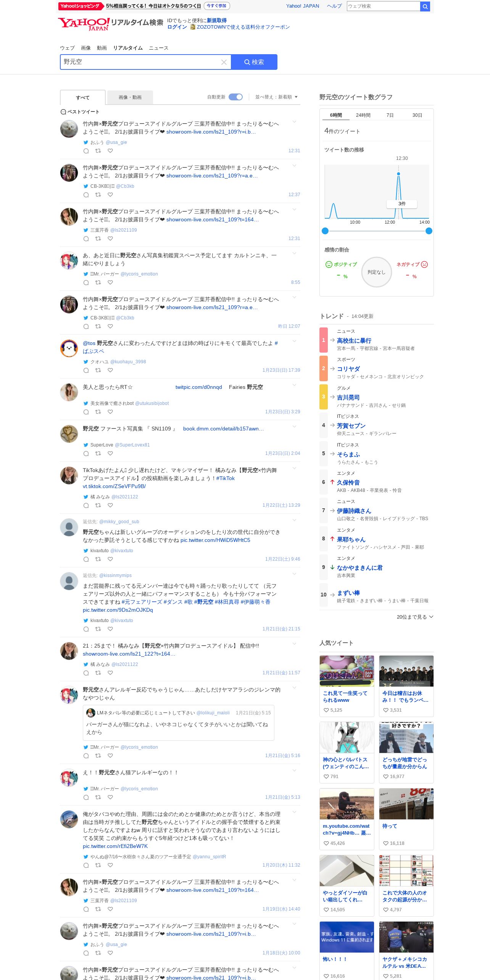490x980 pixels.
Task: Open the コリヤダ trend link
Action: pos(348,369)
